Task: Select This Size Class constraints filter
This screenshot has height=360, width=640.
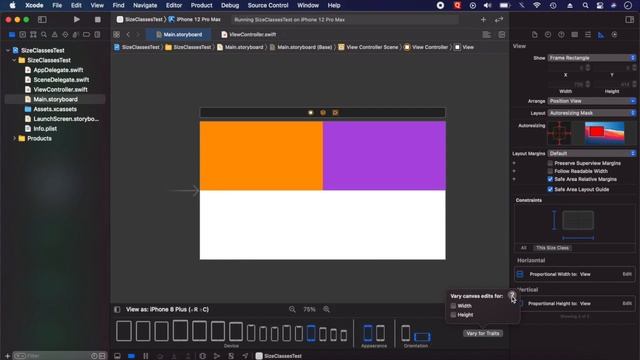Action: pyautogui.click(x=552, y=248)
